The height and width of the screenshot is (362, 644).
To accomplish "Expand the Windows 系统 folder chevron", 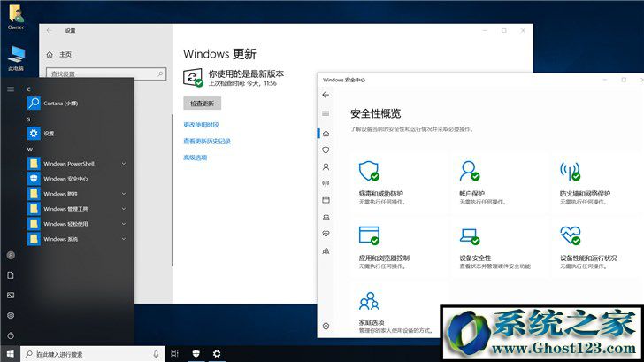I will pos(124,239).
